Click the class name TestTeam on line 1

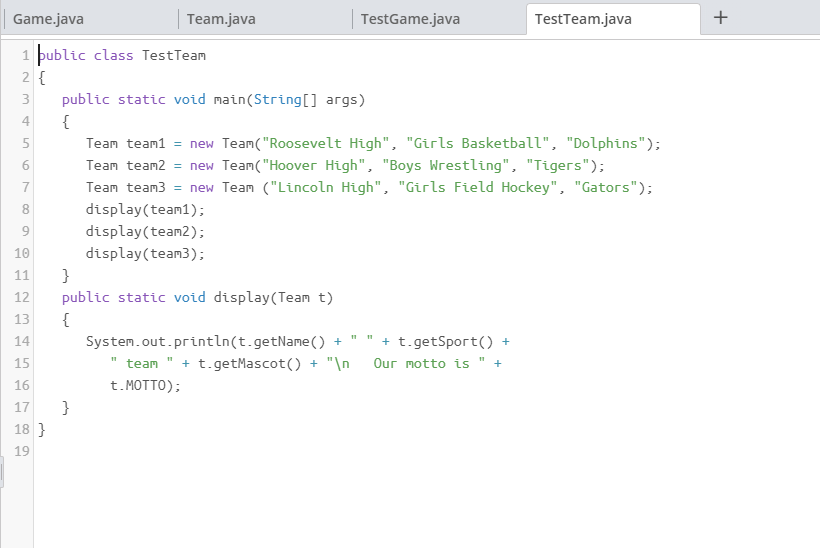click(174, 55)
